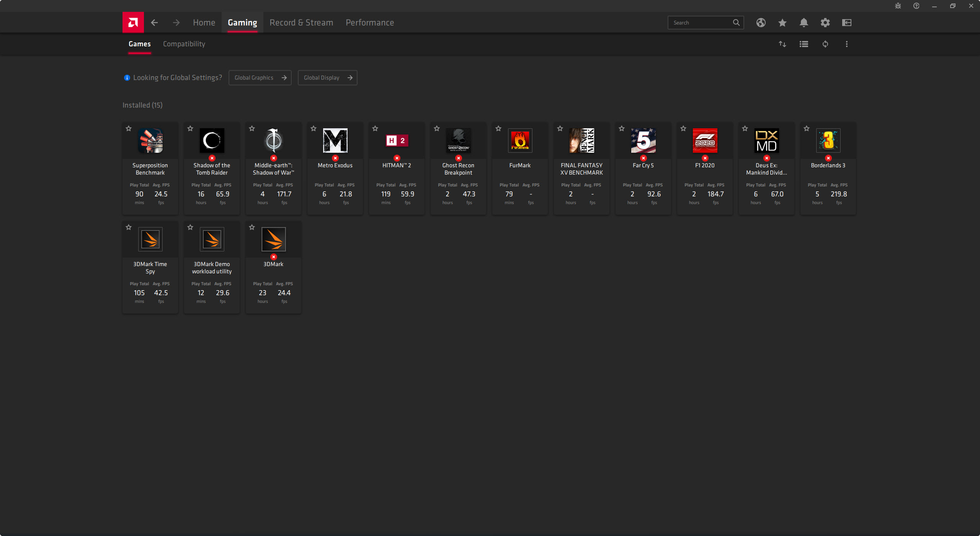Star the Borderlands 3 card
This screenshot has height=536, width=980.
coord(807,129)
